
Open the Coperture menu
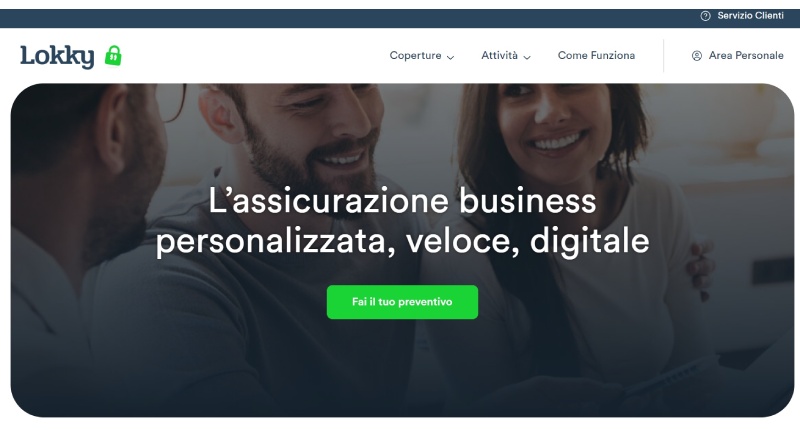click(x=415, y=56)
